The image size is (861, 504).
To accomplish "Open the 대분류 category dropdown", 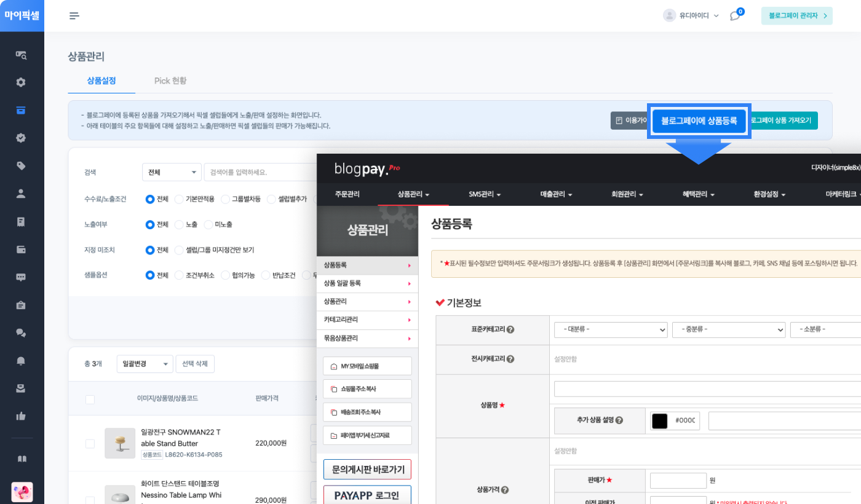I will click(x=609, y=329).
